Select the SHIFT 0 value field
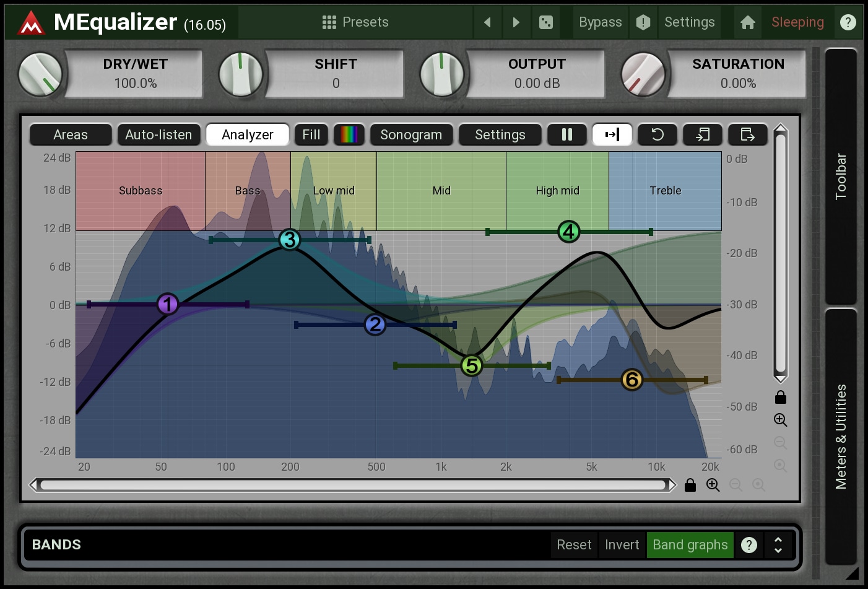 [x=336, y=74]
